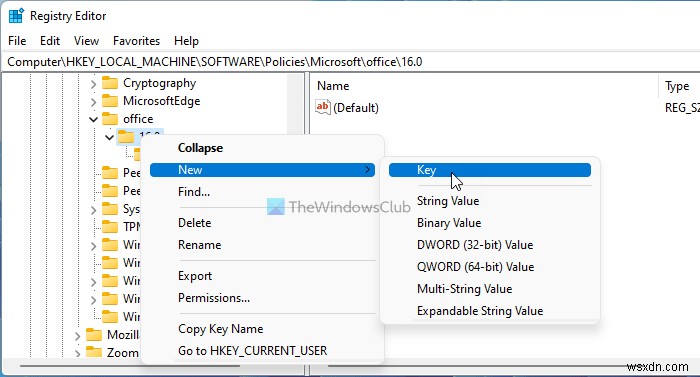Select the (Default) value entry
This screenshot has width=700, height=377.
pyautogui.click(x=356, y=108)
